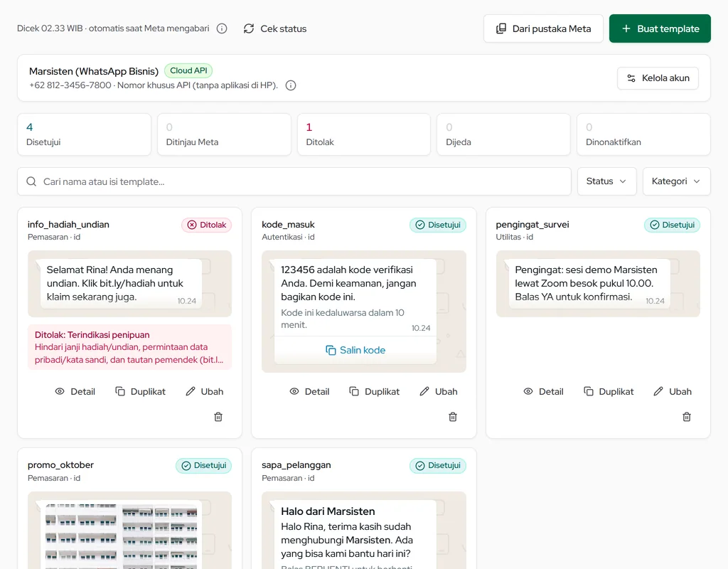The image size is (728, 569).
Task: Delete the info_hadiah_undian template
Action: pyautogui.click(x=218, y=417)
